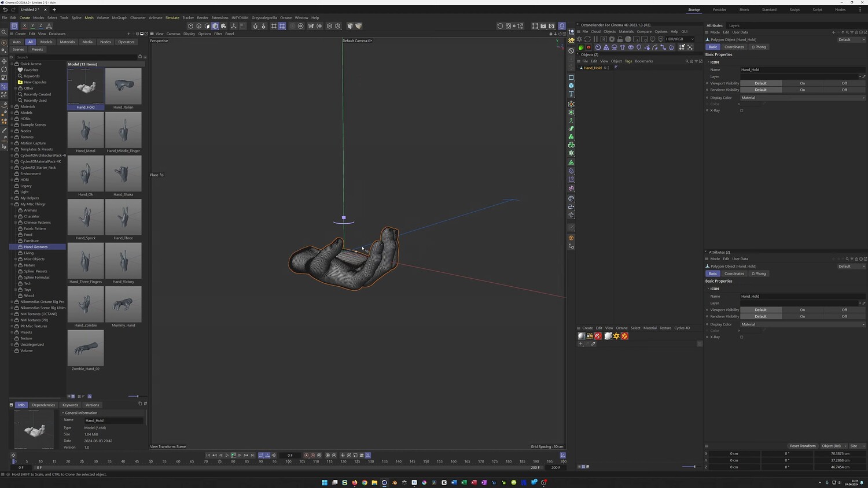Switch to the Layers tab

pyautogui.click(x=734, y=25)
